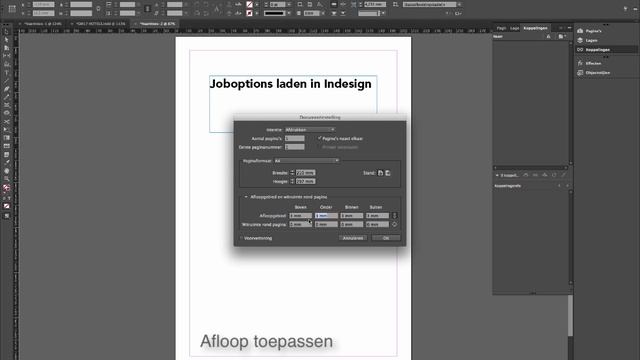The width and height of the screenshot is (640, 360).
Task: Click the Afloopgebied Onder field
Action: pos(326,216)
